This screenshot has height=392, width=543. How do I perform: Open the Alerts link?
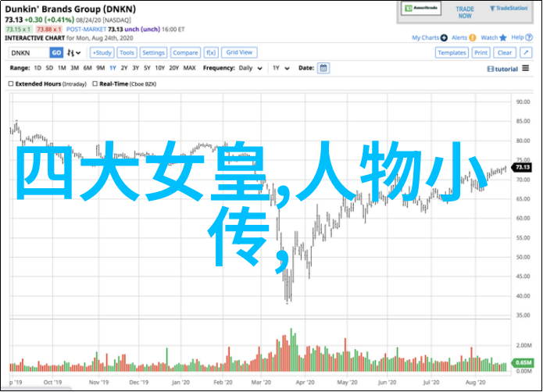459,37
